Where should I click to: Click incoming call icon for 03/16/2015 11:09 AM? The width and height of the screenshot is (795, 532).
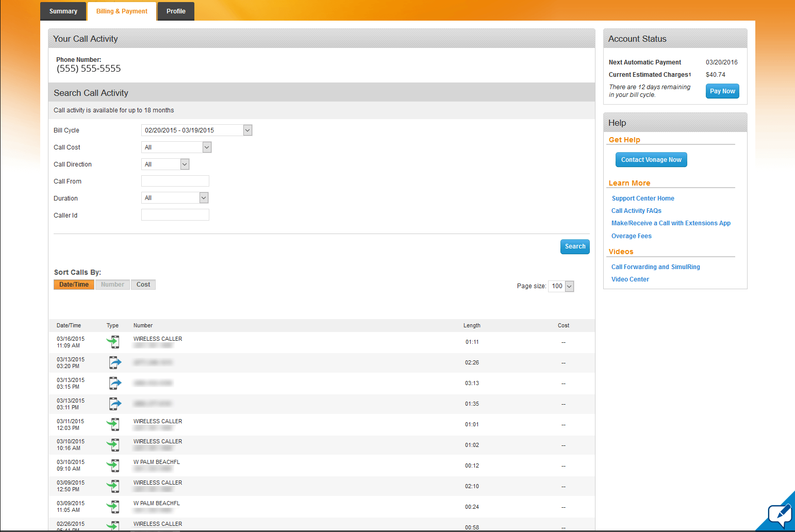point(113,342)
